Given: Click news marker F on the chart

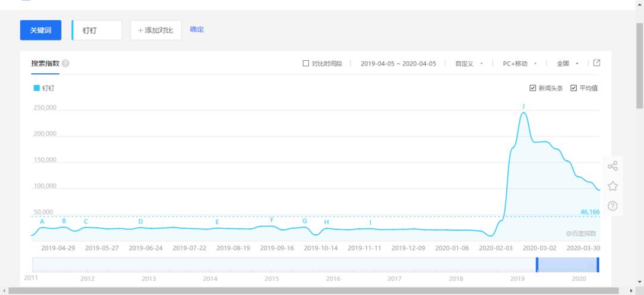Looking at the screenshot, I should (x=272, y=220).
